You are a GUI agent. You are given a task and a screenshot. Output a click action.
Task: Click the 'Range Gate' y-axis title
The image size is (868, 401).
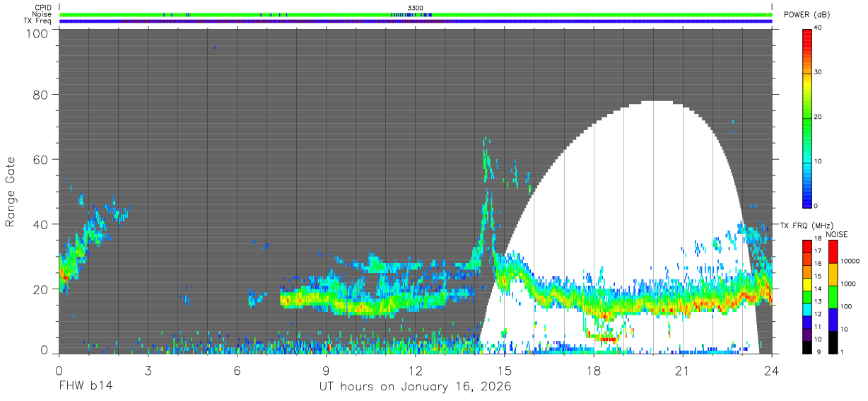11,192
